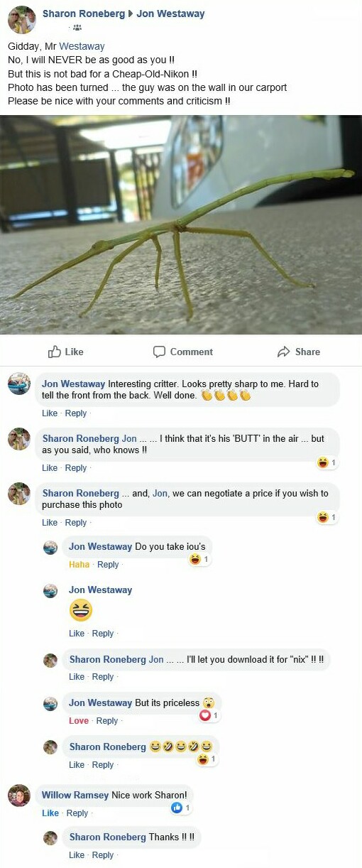Toggle Haha reaction on 'Do you take iou's' comment
Viewport: 362px width, 868px height.
79,565
